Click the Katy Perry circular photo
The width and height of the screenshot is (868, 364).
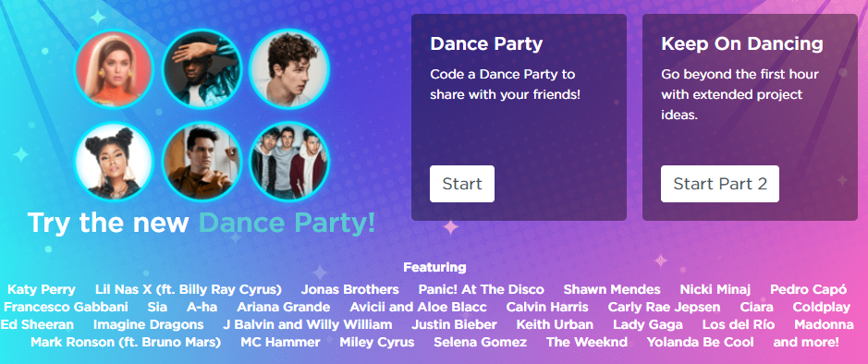[x=114, y=69]
